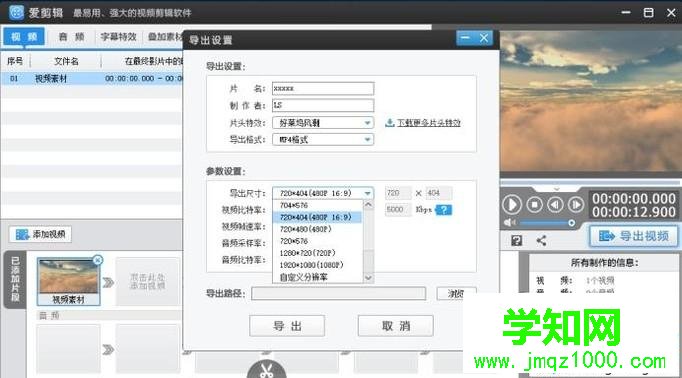Screen dimensions: 682x378
Task: Click the scissors cut icon
Action: tap(266, 370)
